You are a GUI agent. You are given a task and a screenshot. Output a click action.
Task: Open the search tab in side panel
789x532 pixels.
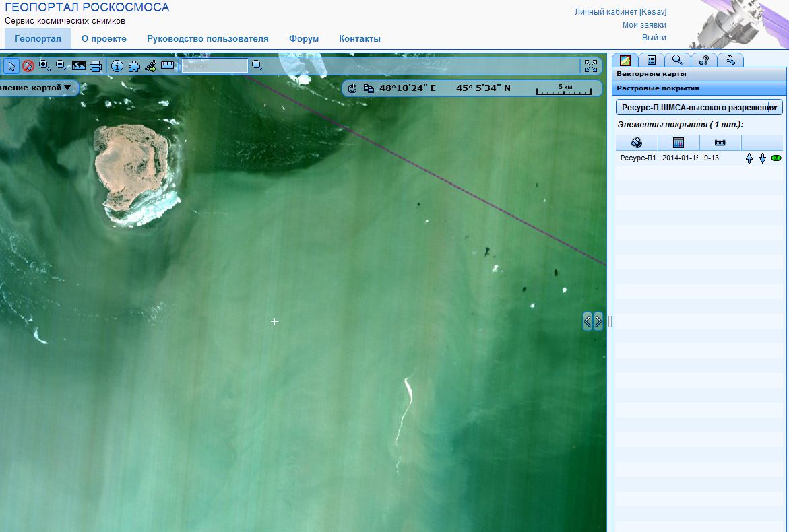678,60
